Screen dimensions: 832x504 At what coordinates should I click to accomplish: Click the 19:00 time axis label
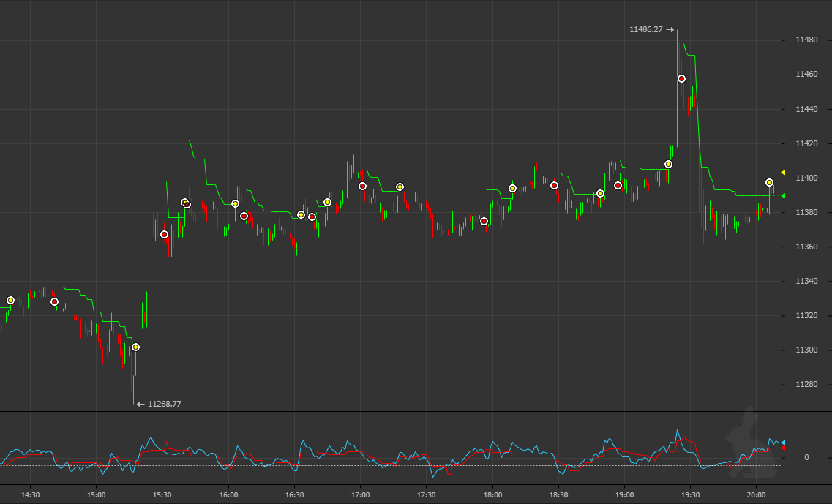[624, 495]
